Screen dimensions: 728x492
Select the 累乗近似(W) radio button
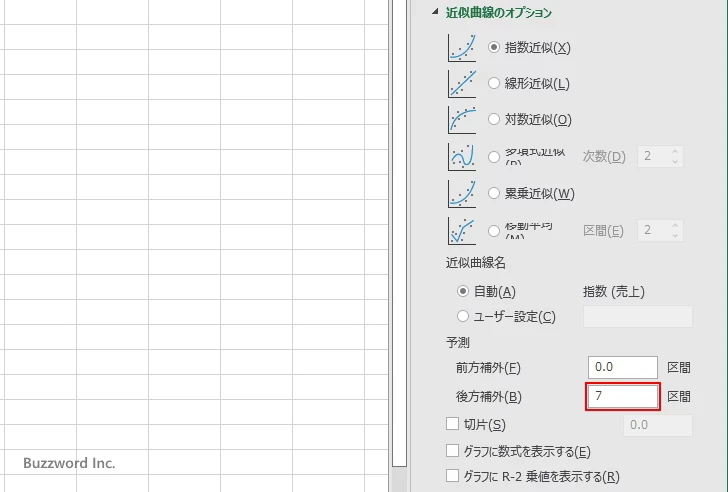494,193
